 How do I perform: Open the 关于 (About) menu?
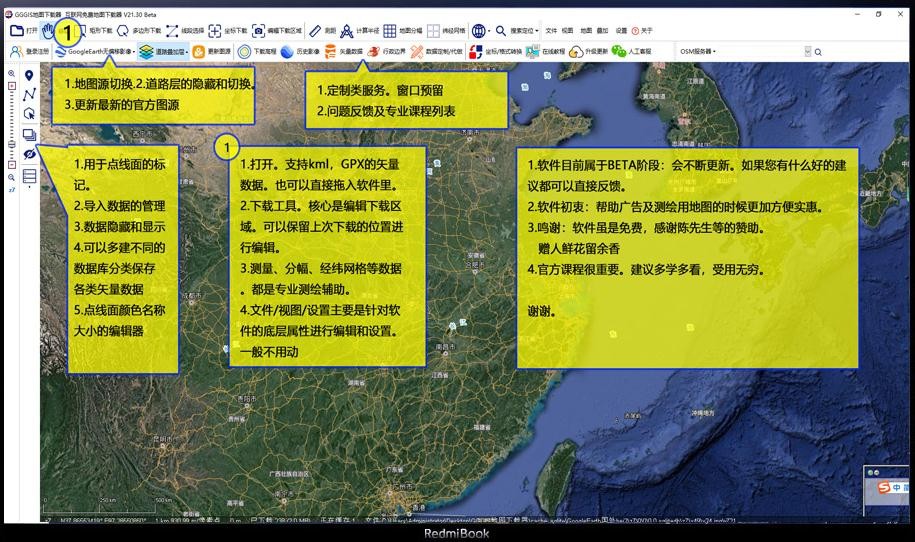point(642,31)
